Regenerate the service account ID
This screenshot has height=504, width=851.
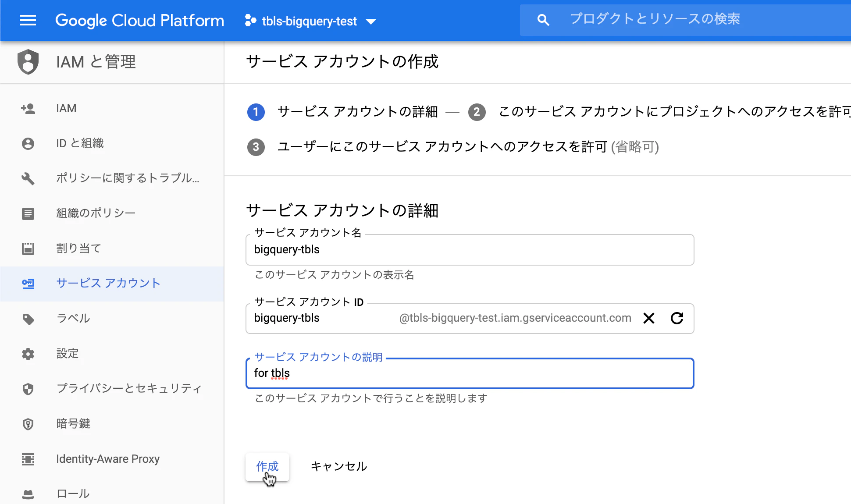coord(677,318)
